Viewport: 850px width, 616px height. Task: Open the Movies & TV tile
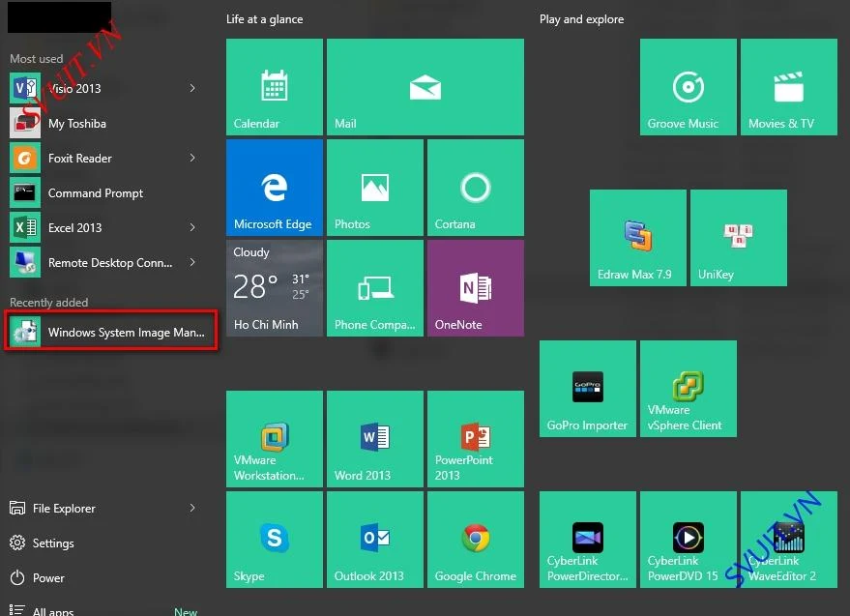(789, 87)
